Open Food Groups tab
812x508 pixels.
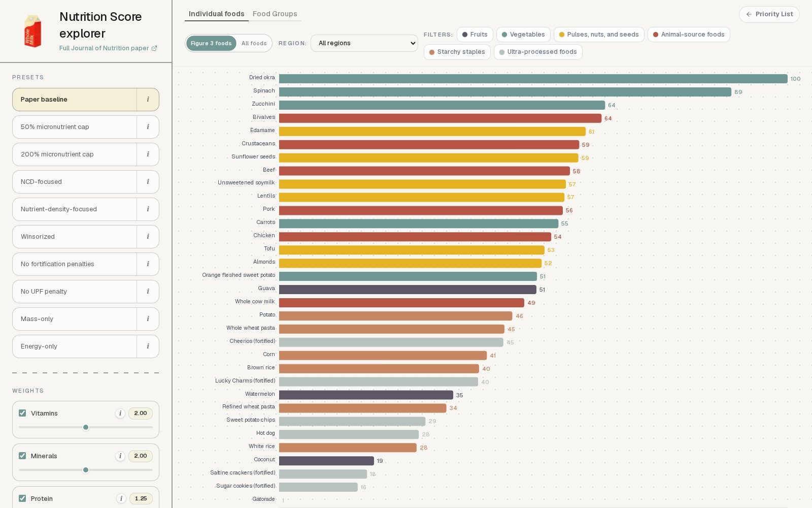(275, 14)
